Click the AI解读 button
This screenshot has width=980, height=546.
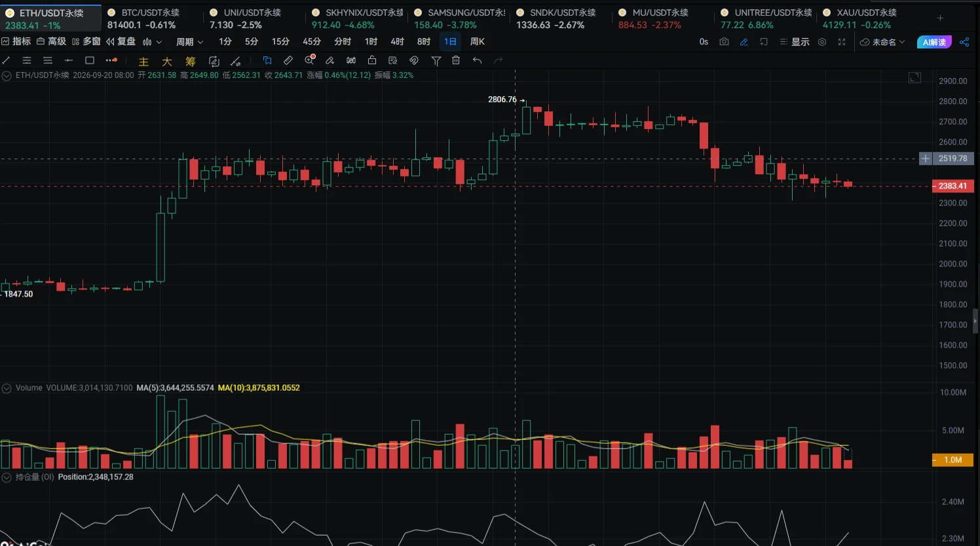pos(934,42)
